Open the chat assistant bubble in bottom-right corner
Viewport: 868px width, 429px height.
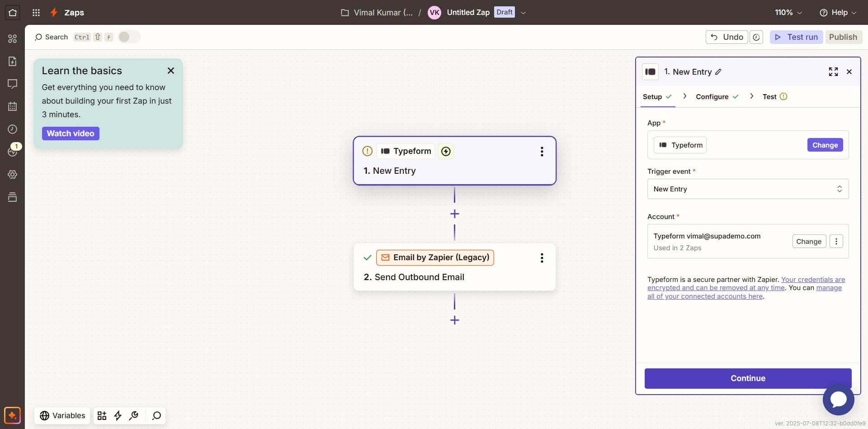tap(838, 400)
